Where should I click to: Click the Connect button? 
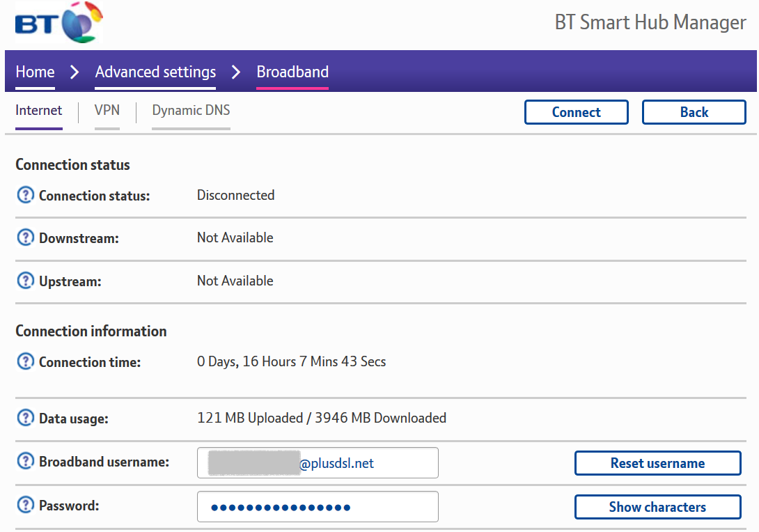click(577, 112)
